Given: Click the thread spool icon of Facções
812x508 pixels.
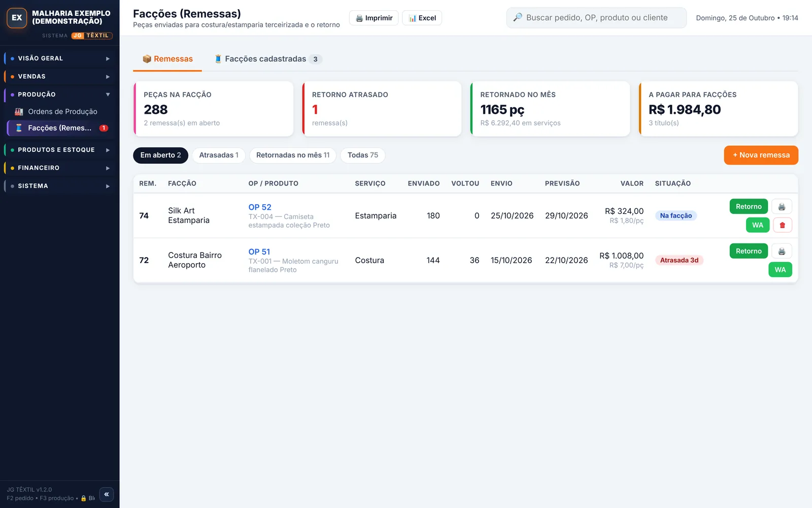Looking at the screenshot, I should (19, 128).
